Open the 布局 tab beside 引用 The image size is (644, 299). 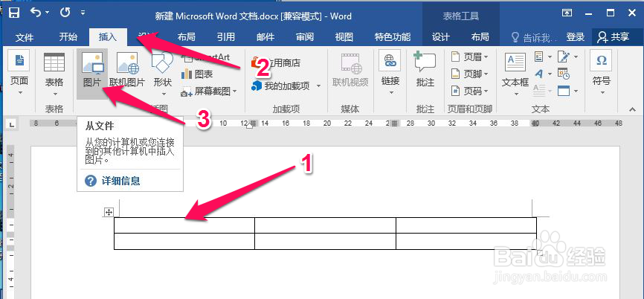(187, 37)
